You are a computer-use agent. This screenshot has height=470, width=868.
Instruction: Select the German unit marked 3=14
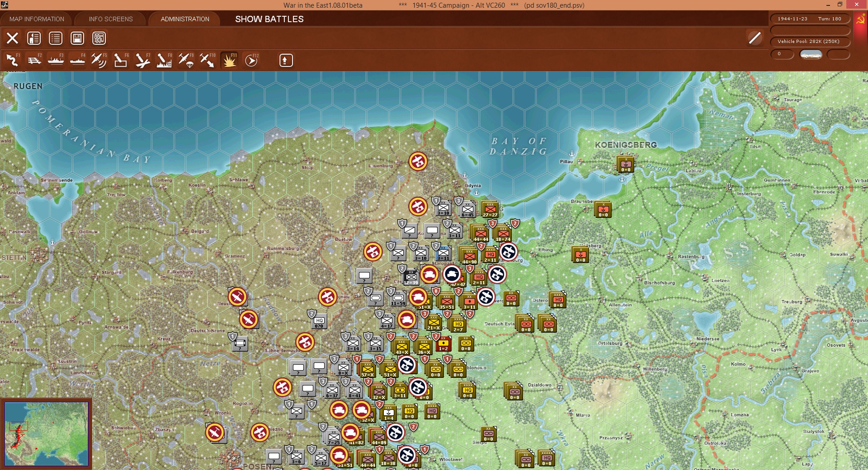click(x=353, y=343)
